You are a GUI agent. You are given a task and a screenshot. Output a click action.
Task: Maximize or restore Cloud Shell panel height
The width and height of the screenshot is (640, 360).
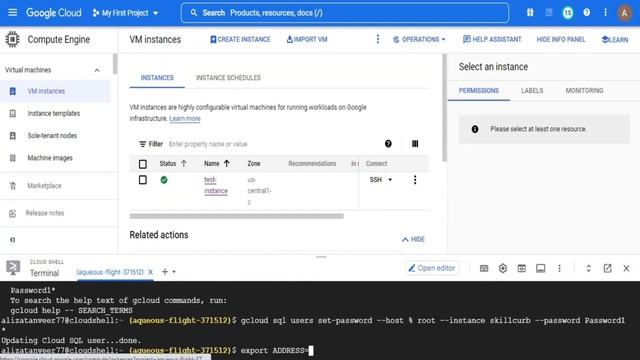click(588, 268)
